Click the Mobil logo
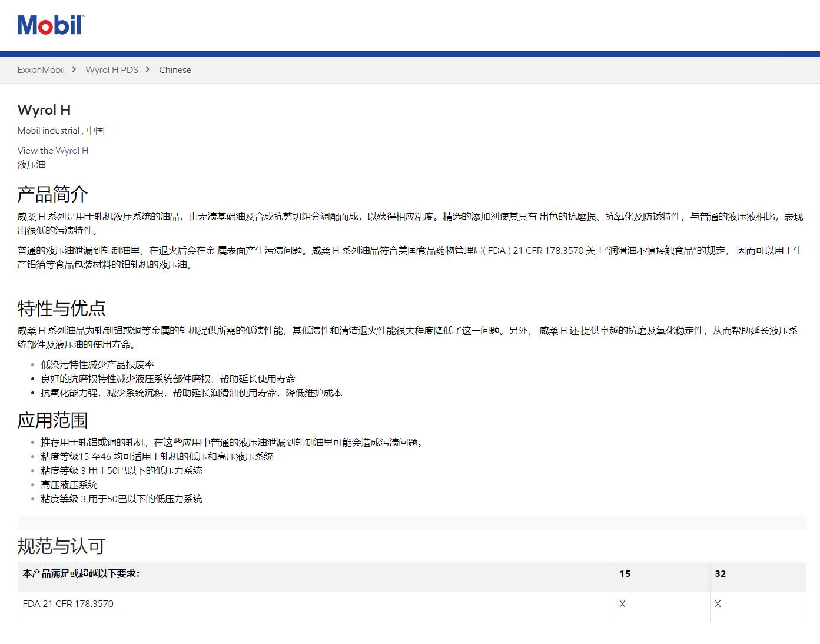The width and height of the screenshot is (820, 644). 51,25
